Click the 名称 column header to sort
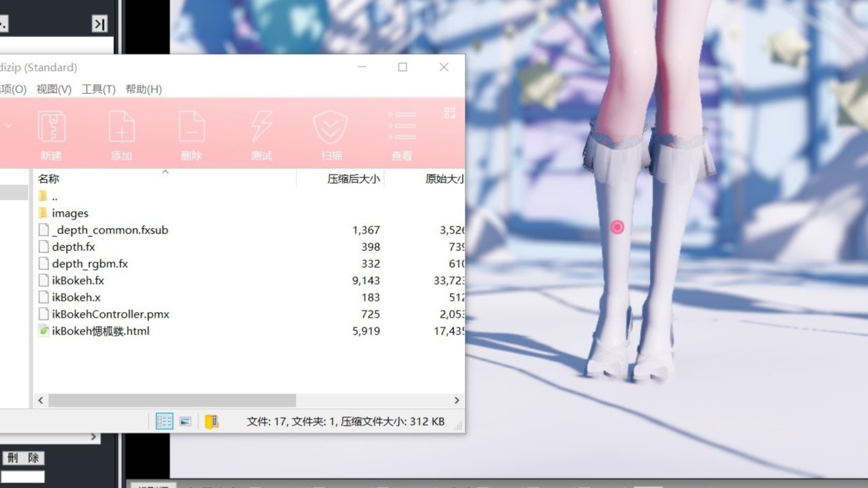868x488 pixels. click(48, 179)
